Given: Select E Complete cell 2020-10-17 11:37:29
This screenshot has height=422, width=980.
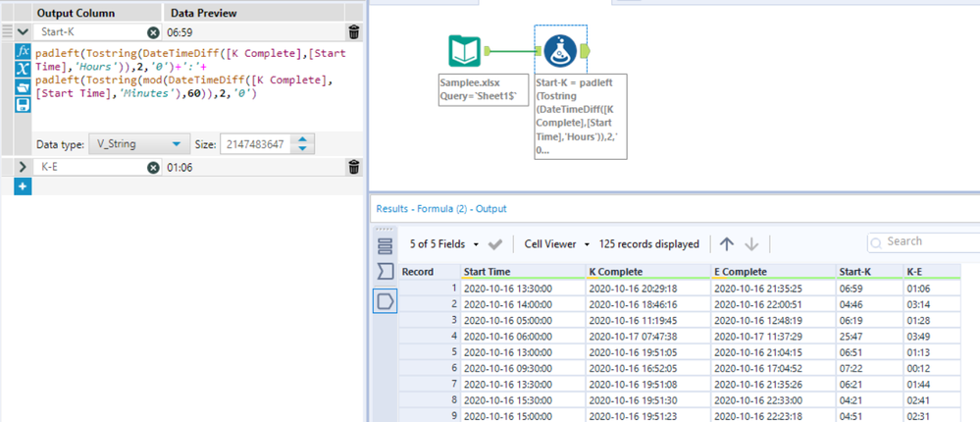Looking at the screenshot, I should coord(773,337).
